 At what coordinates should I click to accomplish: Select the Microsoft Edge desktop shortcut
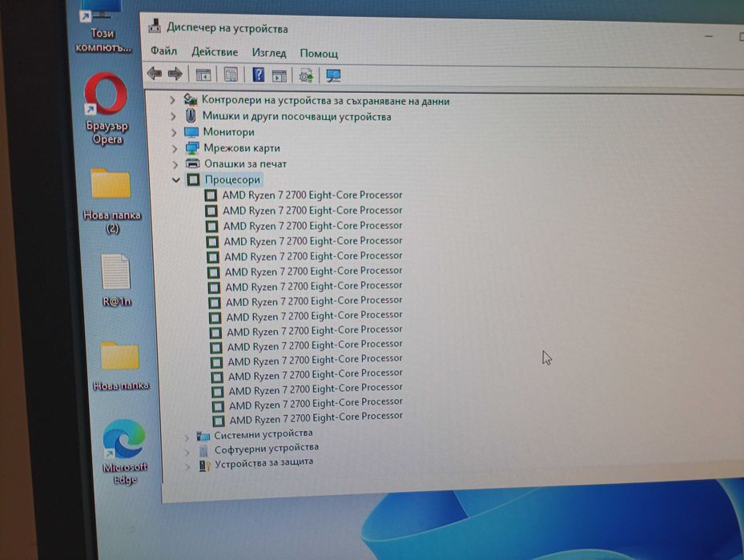coord(125,451)
